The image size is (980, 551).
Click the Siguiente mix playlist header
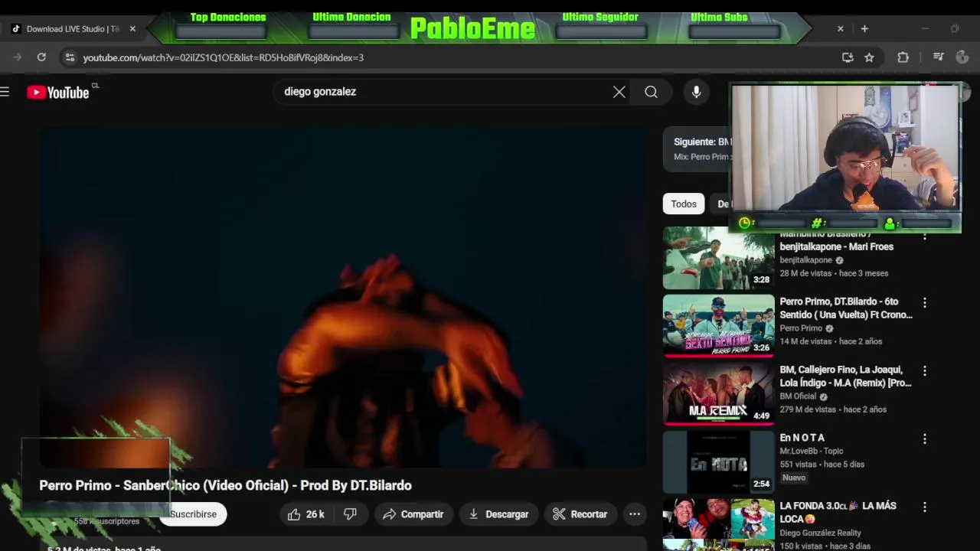698,148
